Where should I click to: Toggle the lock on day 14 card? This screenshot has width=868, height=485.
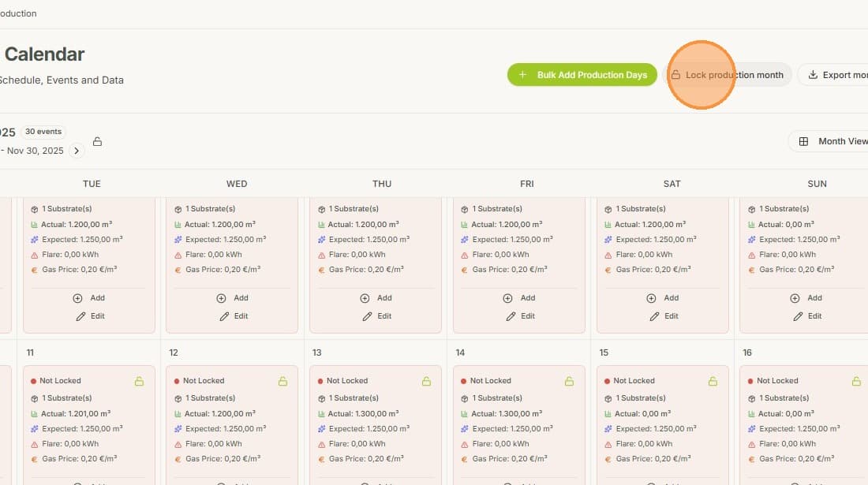pos(569,381)
